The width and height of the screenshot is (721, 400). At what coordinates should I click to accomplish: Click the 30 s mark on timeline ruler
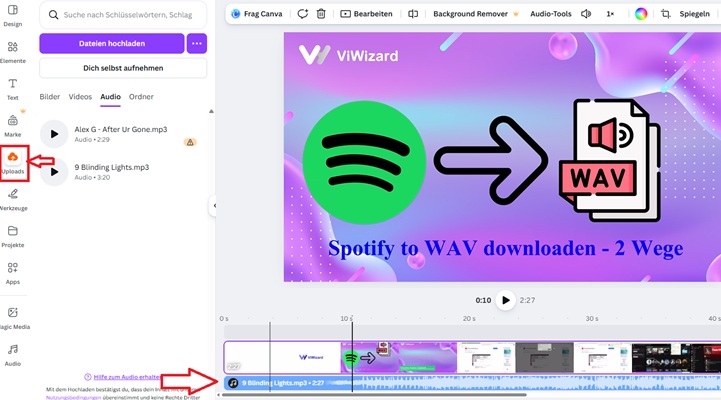(592, 319)
